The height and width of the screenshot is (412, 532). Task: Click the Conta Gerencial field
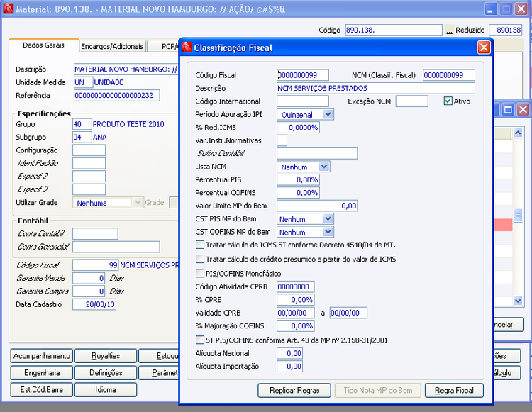(116, 247)
